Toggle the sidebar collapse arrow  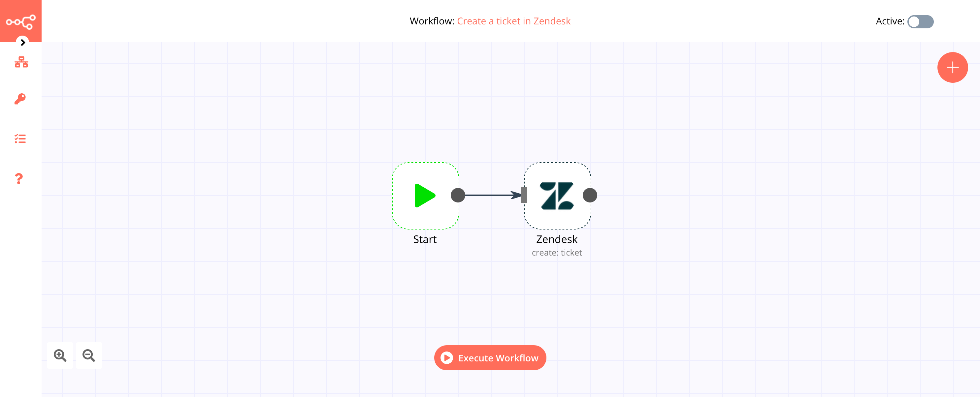coord(22,43)
